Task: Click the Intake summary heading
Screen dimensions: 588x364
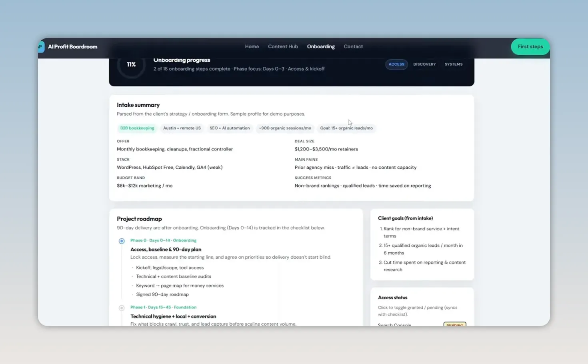Action: [x=138, y=105]
